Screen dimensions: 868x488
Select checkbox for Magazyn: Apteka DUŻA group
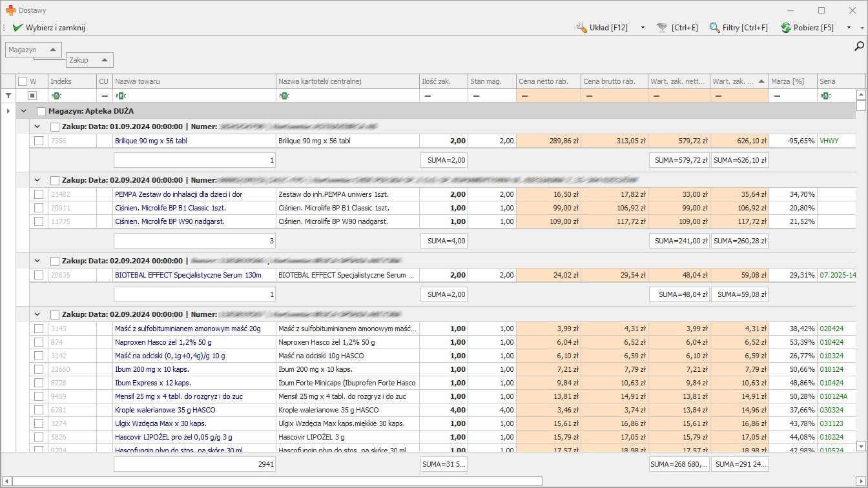(41, 111)
